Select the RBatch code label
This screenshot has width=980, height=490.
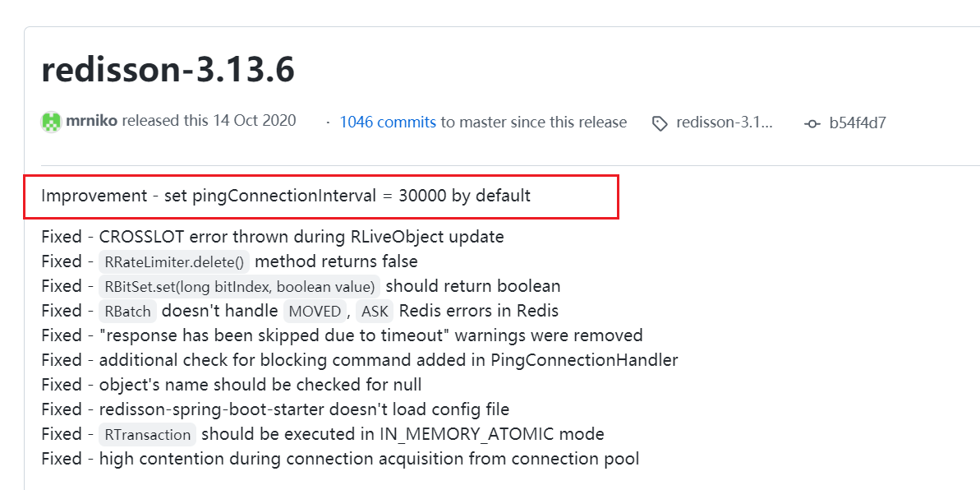(x=127, y=311)
